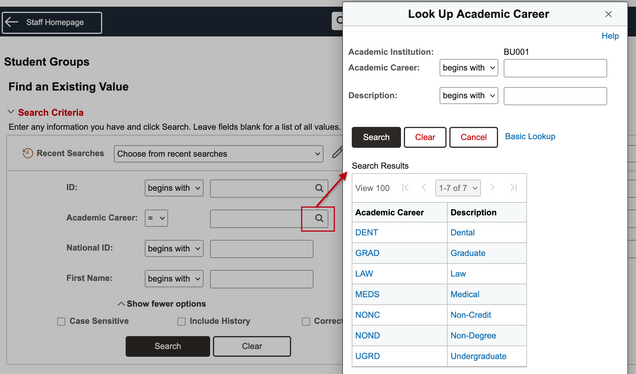Collapse the Search Criteria section
Viewport: 636px width, 374px height.
(x=11, y=112)
